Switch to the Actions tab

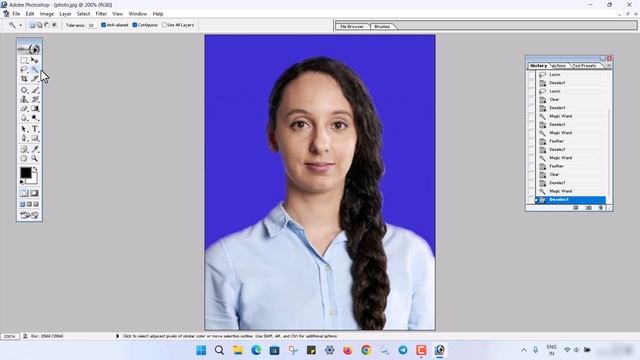(x=559, y=65)
